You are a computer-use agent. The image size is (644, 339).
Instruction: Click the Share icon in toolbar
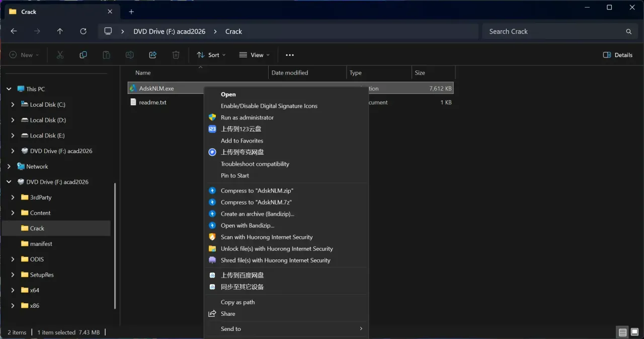(152, 55)
